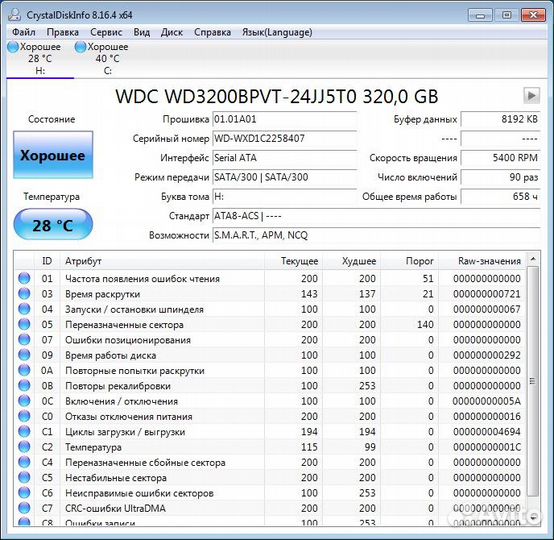Image resolution: width=554 pixels, height=540 pixels.
Task: Click the Raw-значения column header
Action: tap(482, 261)
